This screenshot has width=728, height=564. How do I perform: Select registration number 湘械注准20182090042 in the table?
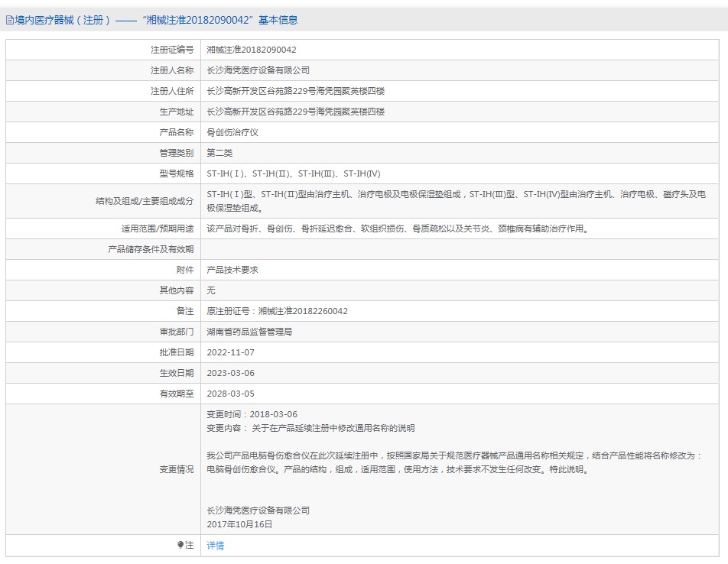point(251,50)
